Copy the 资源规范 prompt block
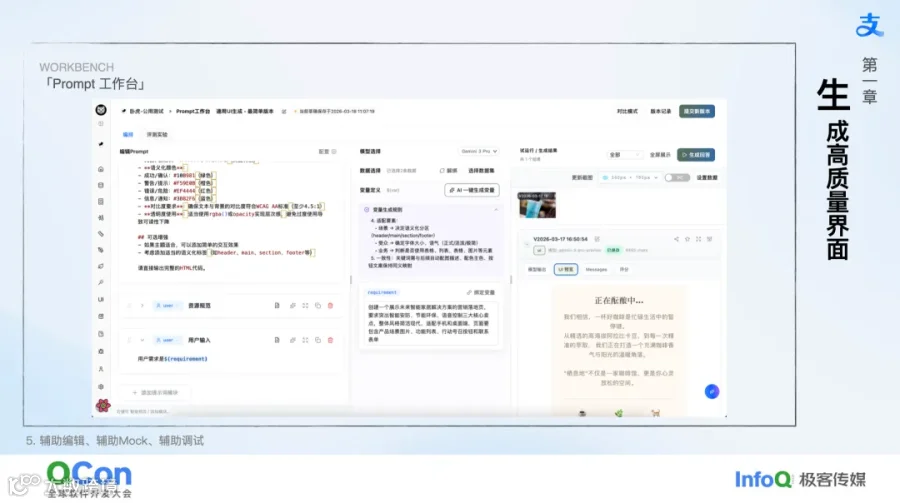The width and height of the screenshot is (900, 503). (318, 305)
